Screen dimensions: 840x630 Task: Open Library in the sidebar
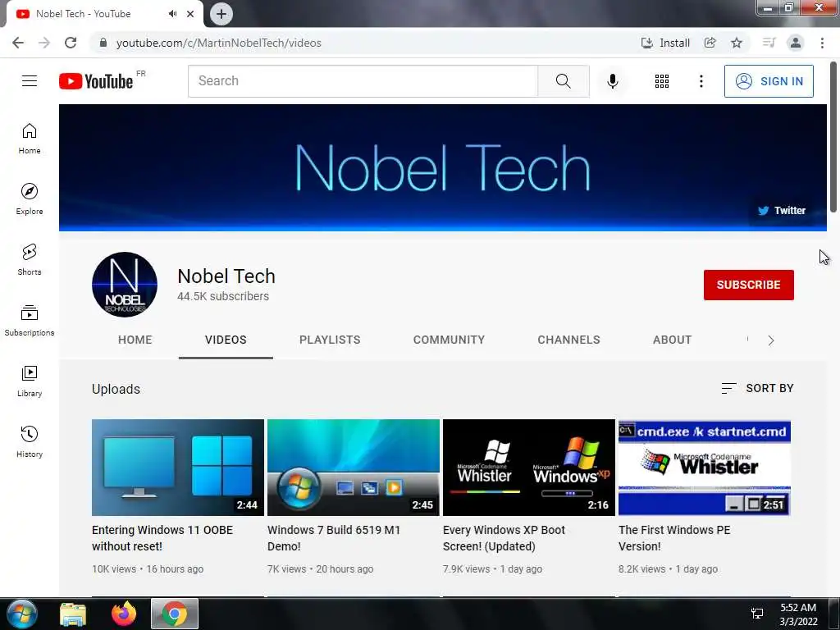click(x=30, y=381)
